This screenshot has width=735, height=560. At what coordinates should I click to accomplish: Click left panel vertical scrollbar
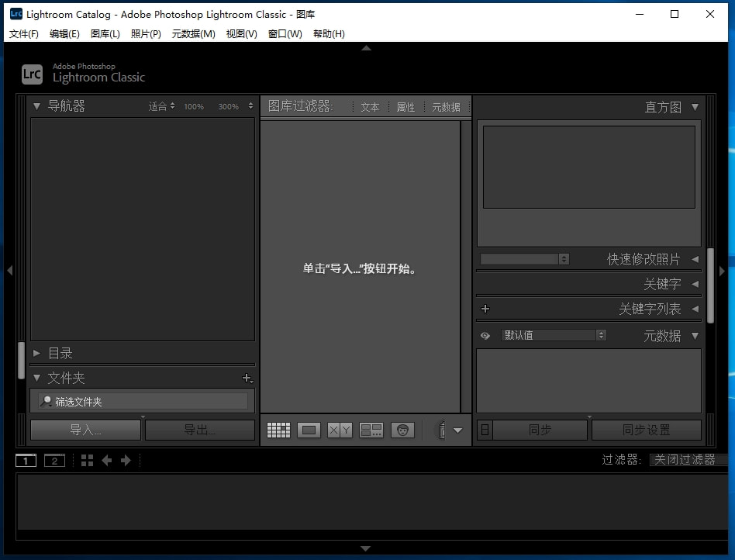[x=21, y=361]
